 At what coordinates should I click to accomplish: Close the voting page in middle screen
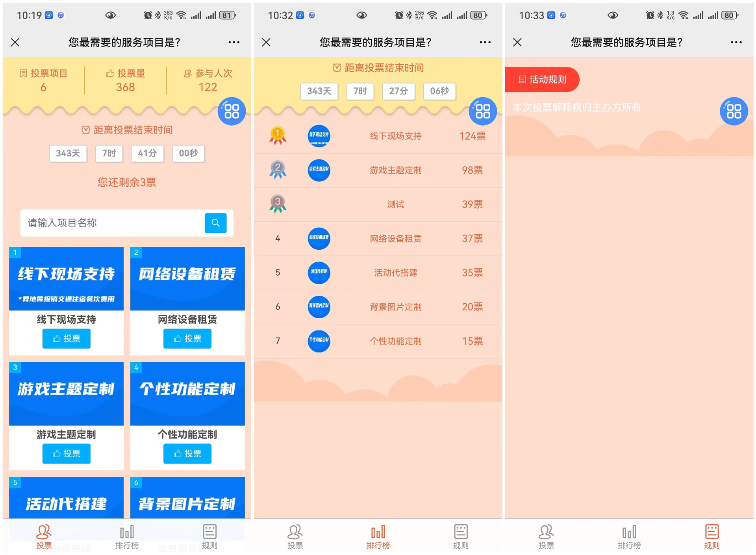(x=266, y=42)
